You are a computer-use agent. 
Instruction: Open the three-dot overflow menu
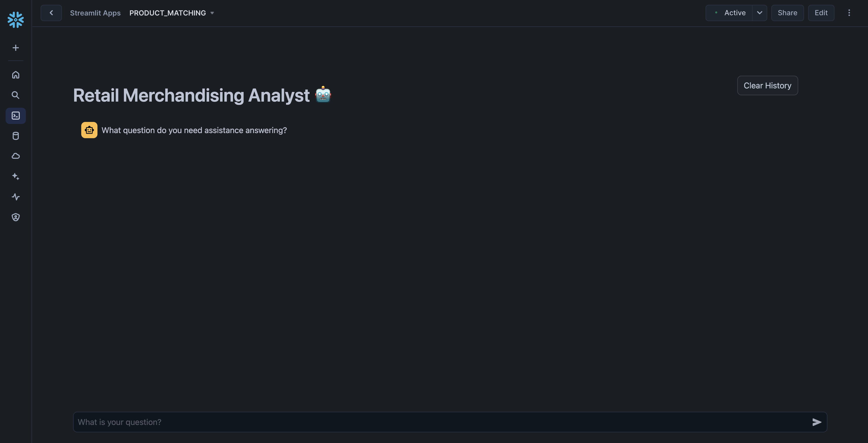pos(849,13)
